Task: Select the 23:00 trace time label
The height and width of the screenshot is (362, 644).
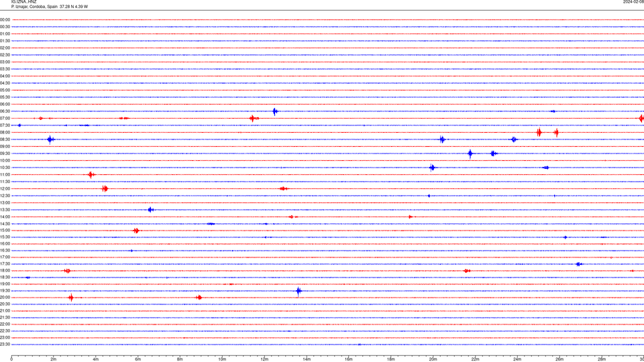Action: 5,337
